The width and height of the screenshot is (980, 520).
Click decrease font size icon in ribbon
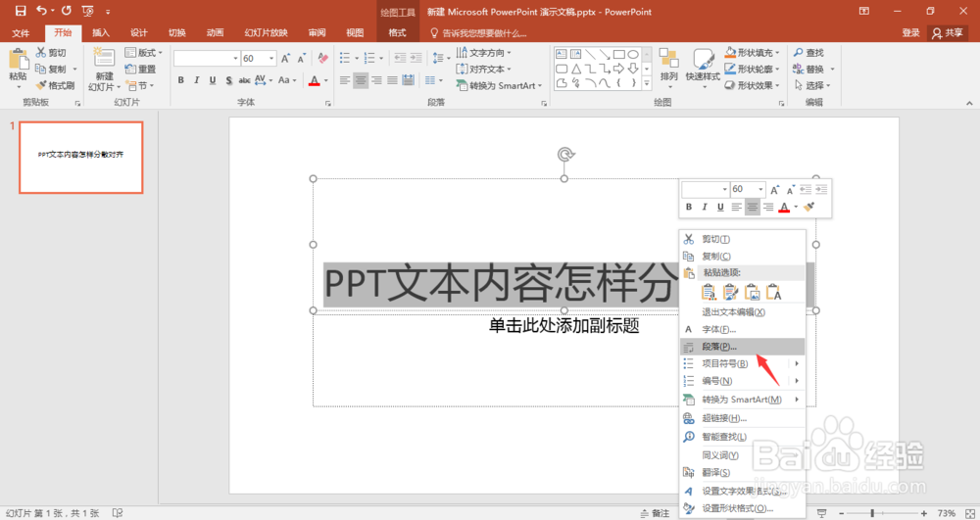(301, 58)
